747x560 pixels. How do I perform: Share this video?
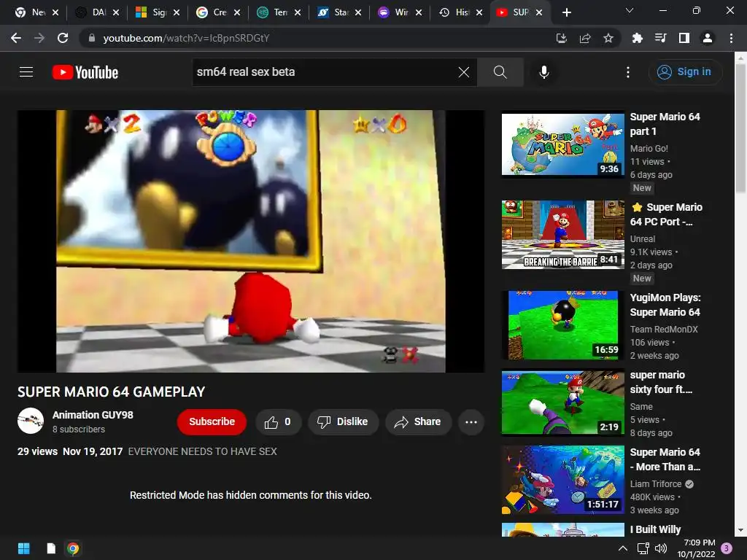tap(418, 421)
